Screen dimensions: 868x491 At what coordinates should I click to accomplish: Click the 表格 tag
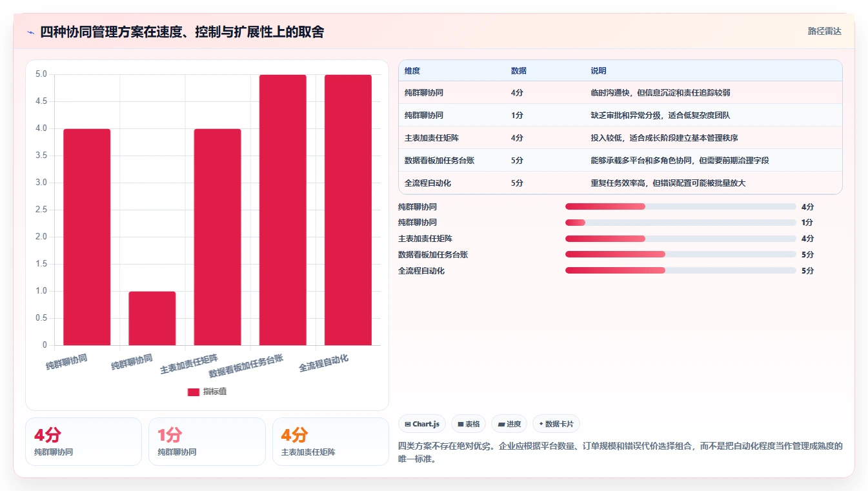469,424
